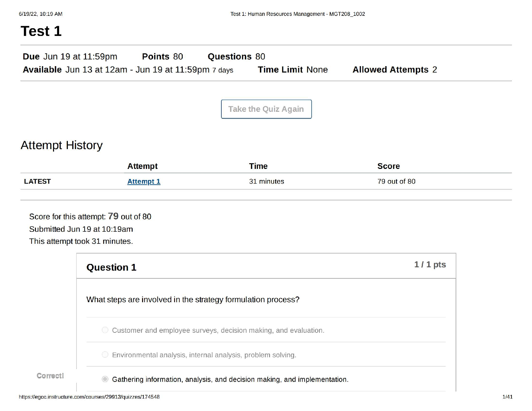532x411 pixels.
Task: Click the Question 1 header title
Action: tap(111, 267)
